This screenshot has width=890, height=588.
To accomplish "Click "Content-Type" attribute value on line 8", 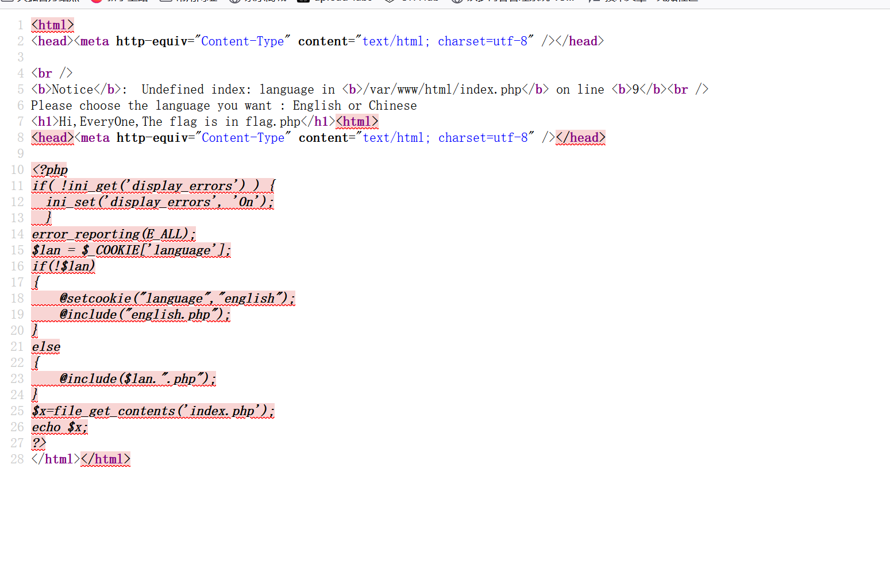I will point(243,138).
